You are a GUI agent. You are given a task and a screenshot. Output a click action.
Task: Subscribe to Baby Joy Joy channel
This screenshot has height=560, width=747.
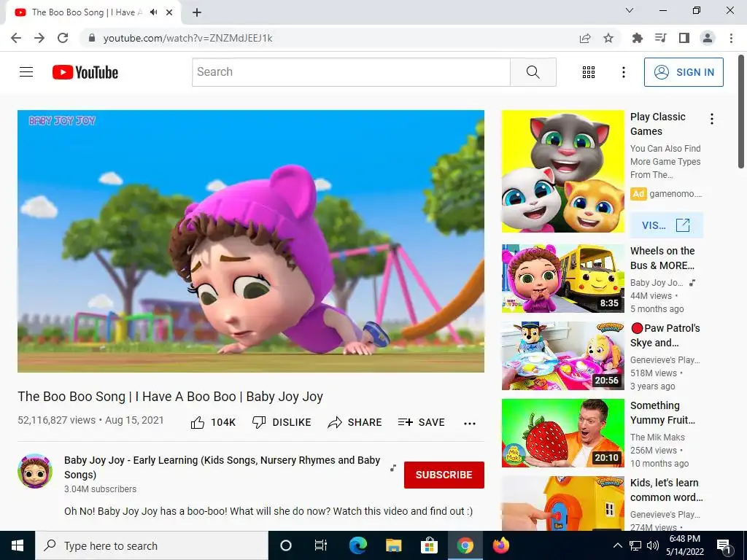pyautogui.click(x=444, y=475)
